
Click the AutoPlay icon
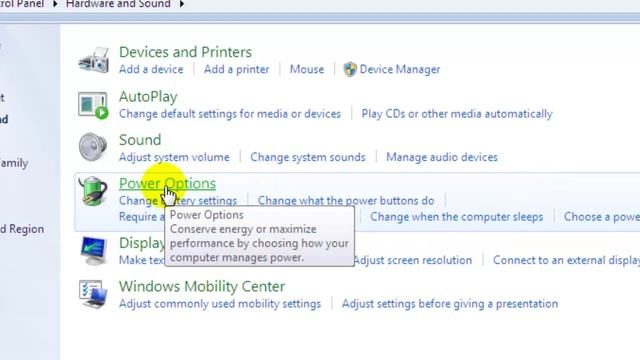pyautogui.click(x=93, y=105)
